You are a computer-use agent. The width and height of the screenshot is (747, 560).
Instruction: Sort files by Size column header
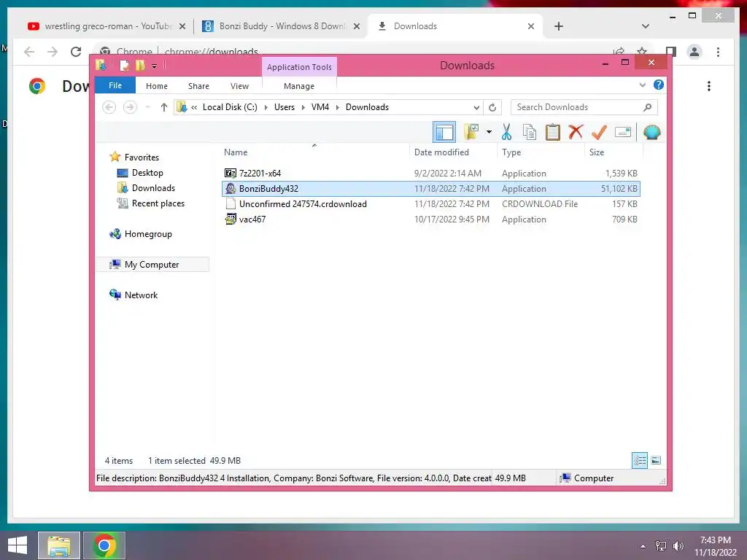(614, 152)
